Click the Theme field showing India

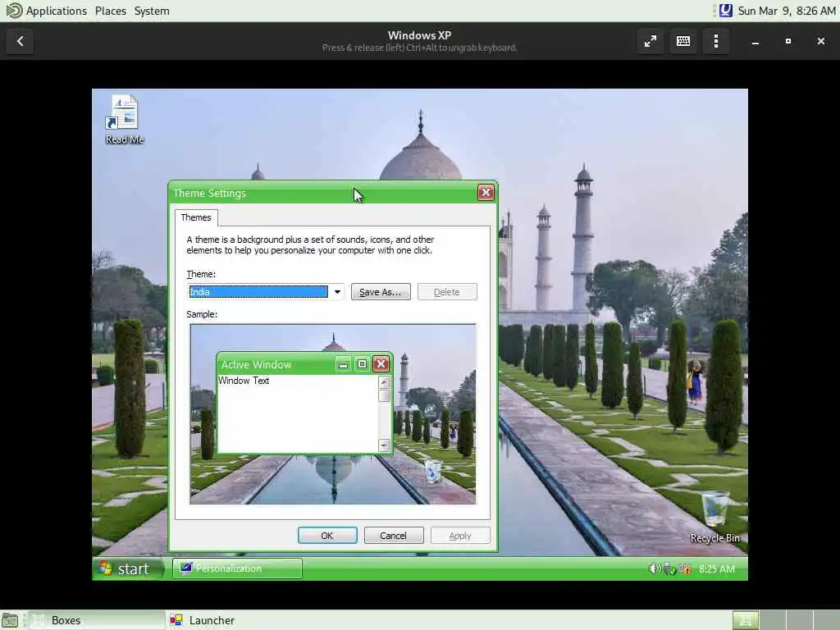click(x=258, y=292)
